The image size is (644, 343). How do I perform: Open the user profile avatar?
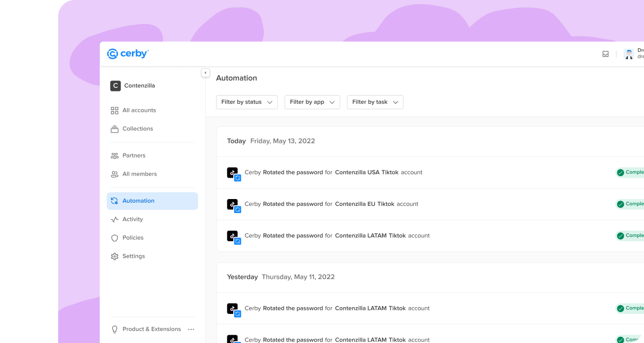coord(629,54)
